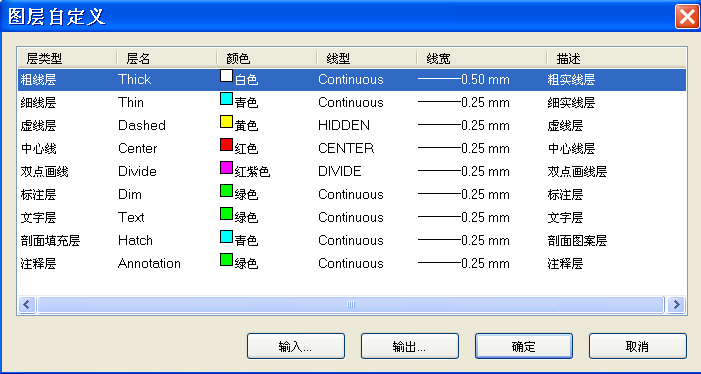Click the 颜色 column header
The height and width of the screenshot is (374, 701).
coord(267,58)
